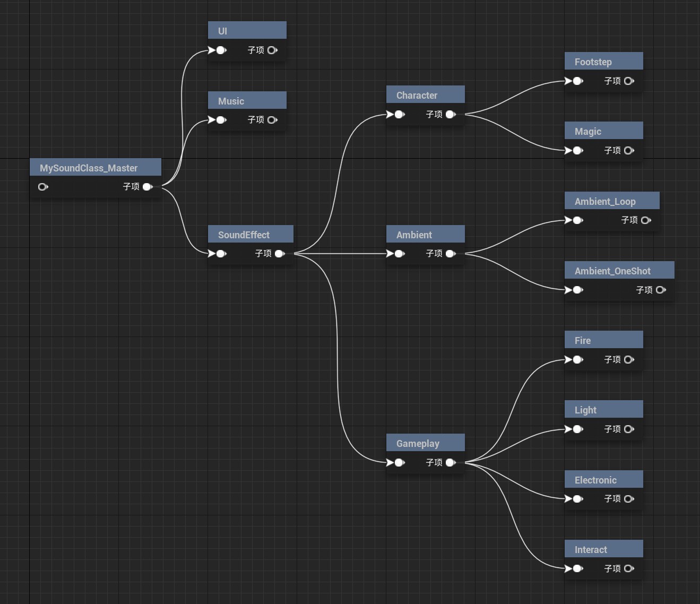The image size is (700, 604).
Task: Click the Ambient_OneShot node's output pin
Action: click(661, 290)
